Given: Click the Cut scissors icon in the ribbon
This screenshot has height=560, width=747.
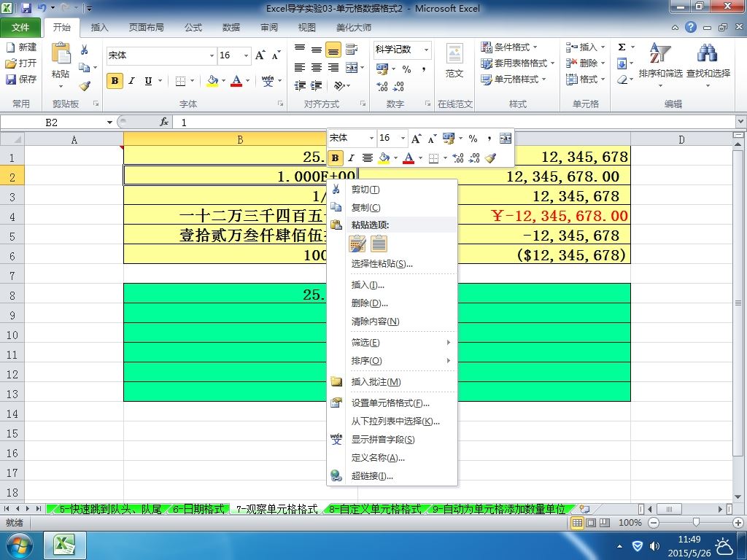Looking at the screenshot, I should (x=85, y=50).
